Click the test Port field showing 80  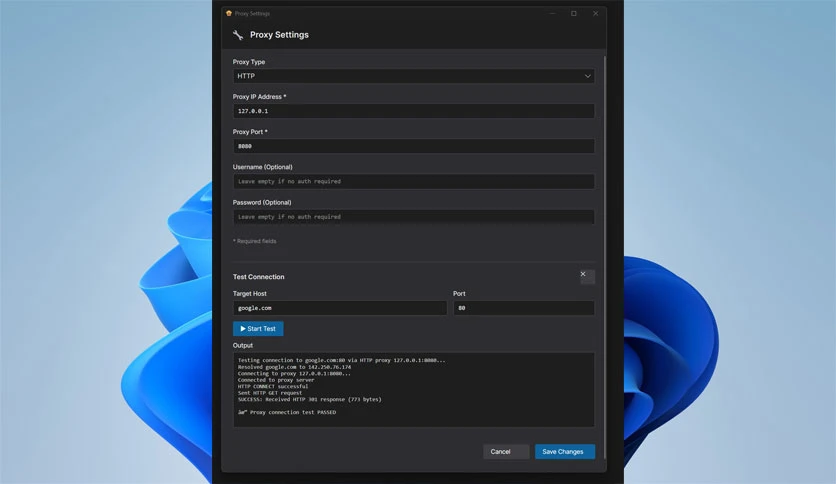[524, 308]
